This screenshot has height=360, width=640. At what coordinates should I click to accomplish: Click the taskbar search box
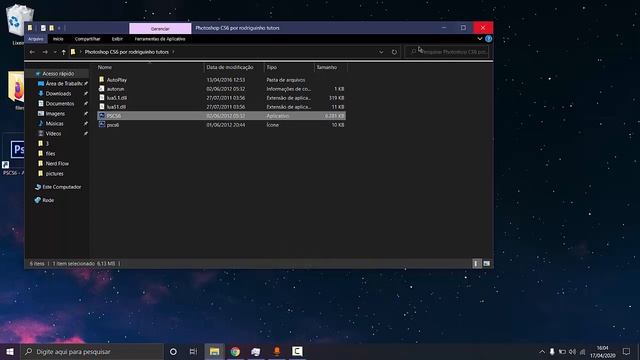point(92,351)
